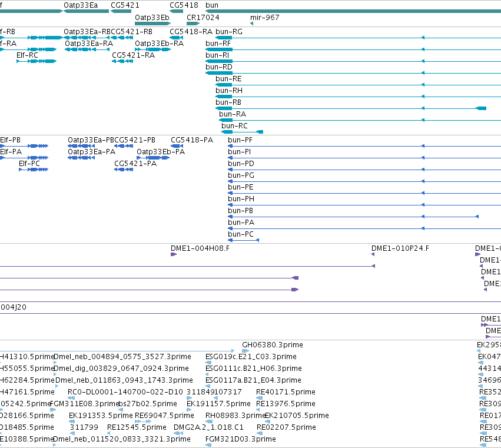Select transcript bun-RI
The image size is (501, 448).
pyautogui.click(x=353, y=61)
